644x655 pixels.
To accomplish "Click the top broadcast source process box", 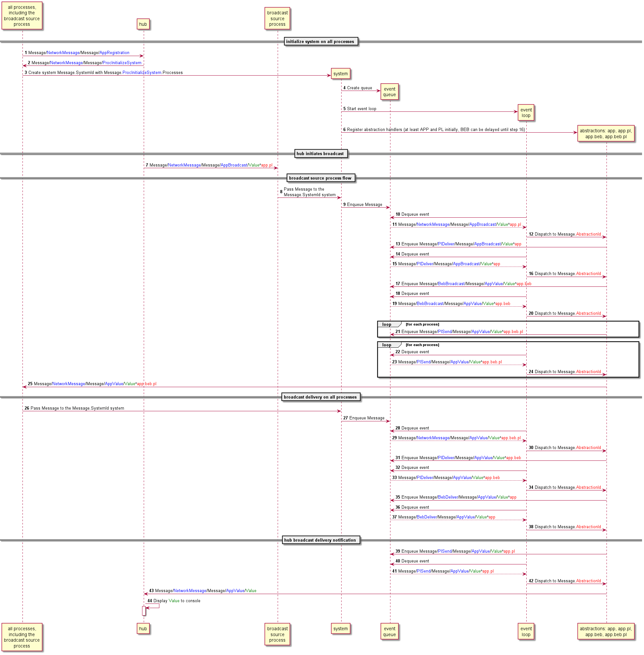I will coord(277,18).
